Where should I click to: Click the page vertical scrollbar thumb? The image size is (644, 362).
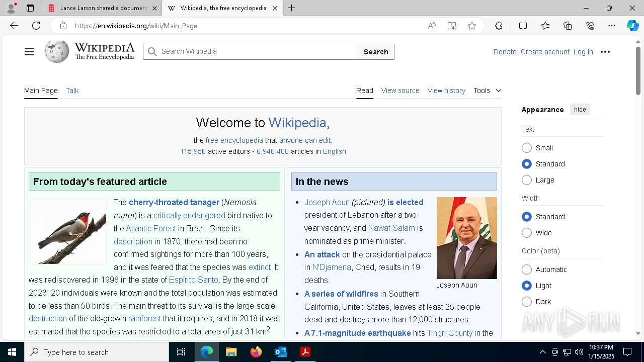pos(638,71)
